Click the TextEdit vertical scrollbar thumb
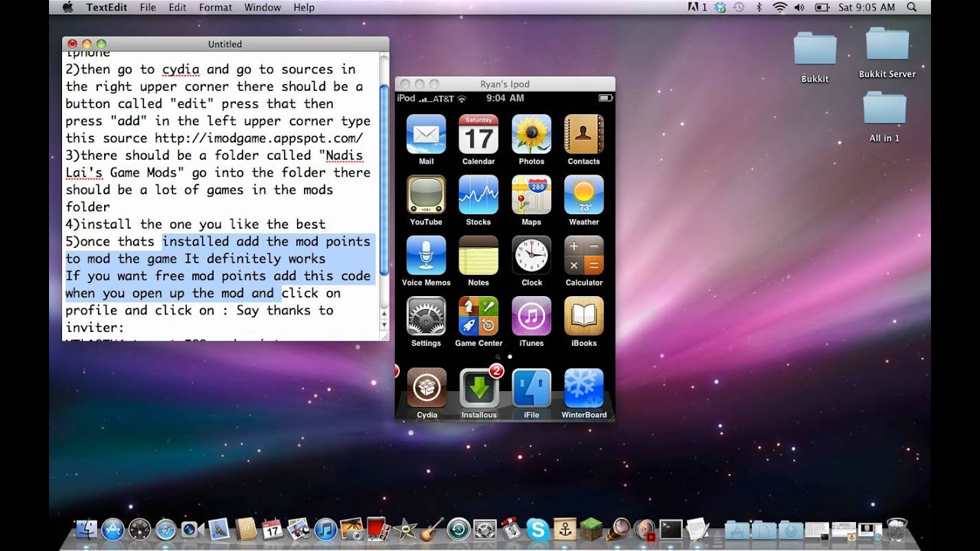 click(x=384, y=178)
